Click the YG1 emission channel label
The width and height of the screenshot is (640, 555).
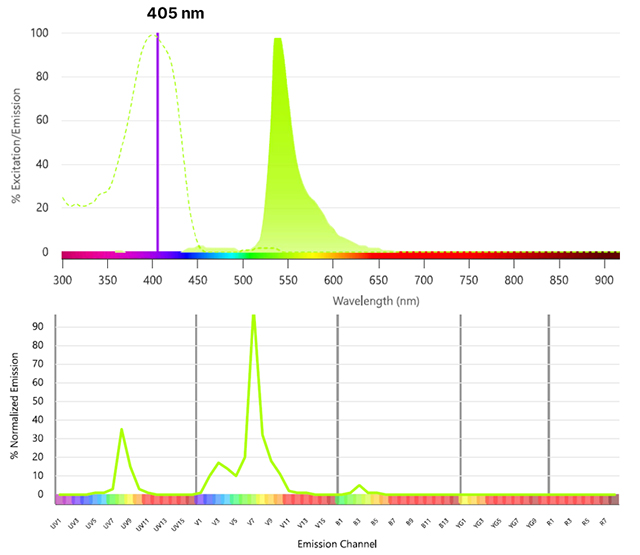[x=461, y=524]
